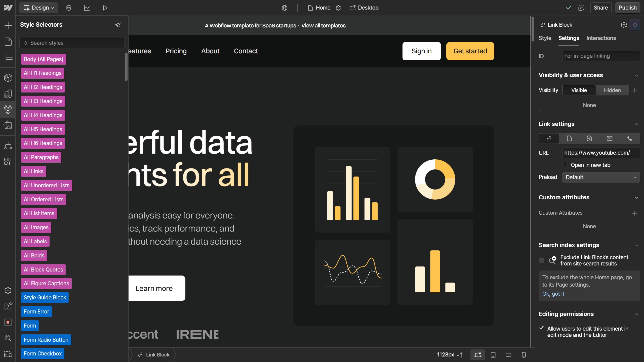
Task: Open the Preload Default dropdown
Action: coord(601,177)
